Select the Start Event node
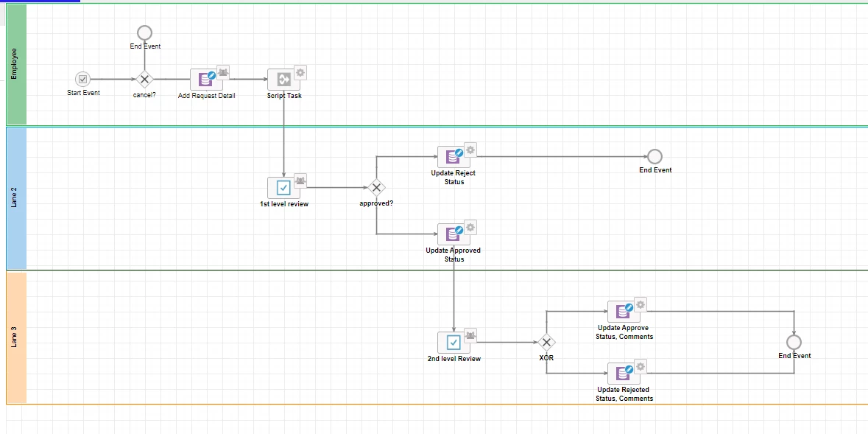868x434 pixels. (x=82, y=80)
